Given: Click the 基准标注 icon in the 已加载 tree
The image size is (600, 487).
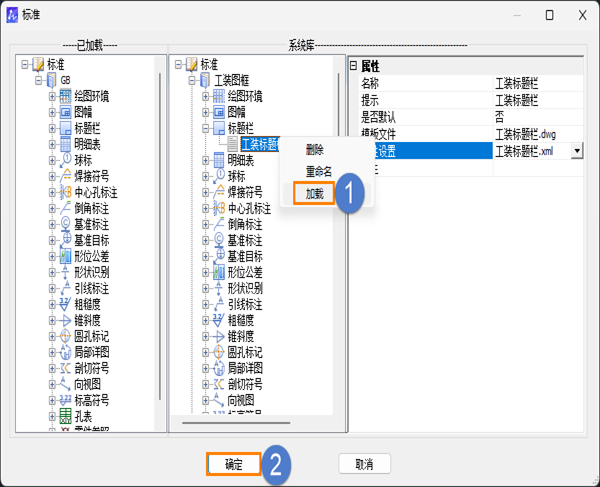Looking at the screenshot, I should (x=65, y=224).
